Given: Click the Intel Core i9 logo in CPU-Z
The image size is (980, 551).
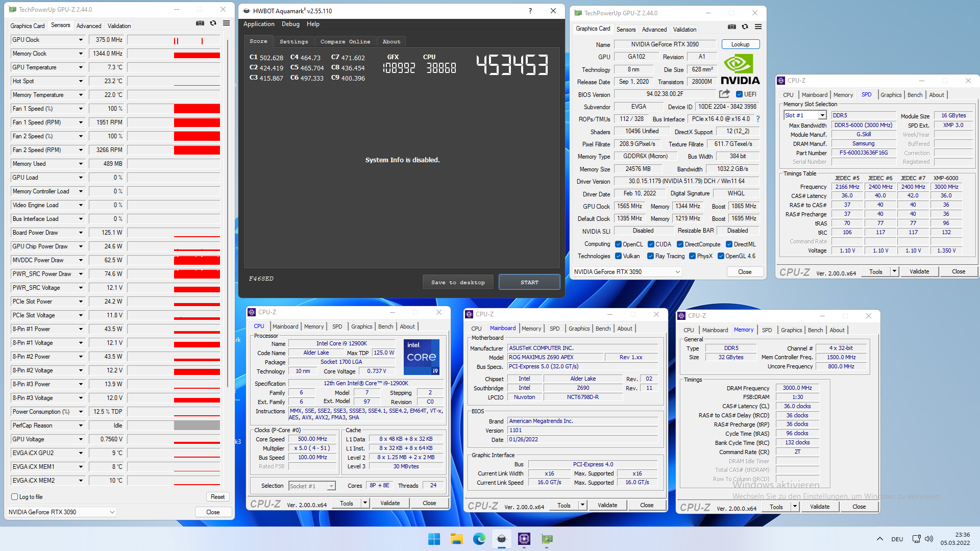Looking at the screenshot, I should coord(422,357).
